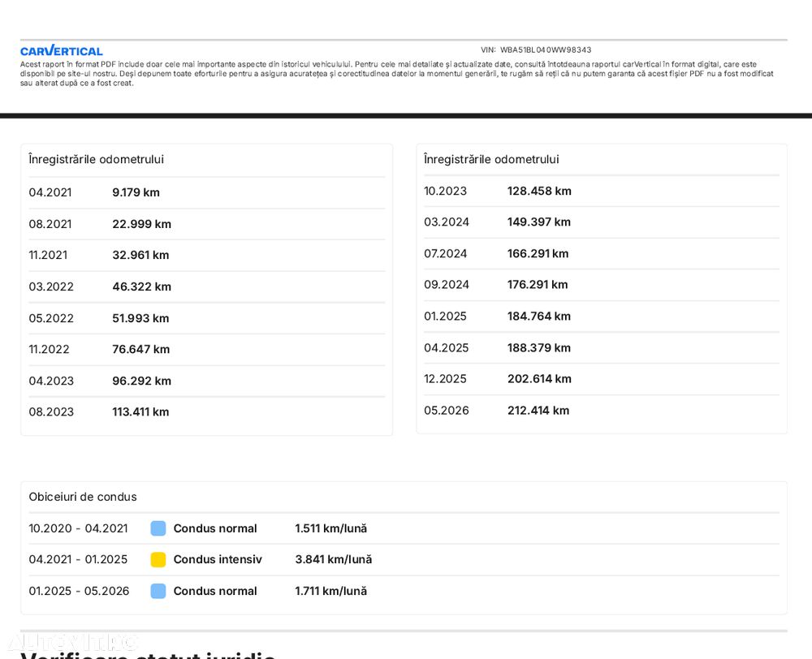Click the 184.764 km reading

pyautogui.click(x=538, y=317)
